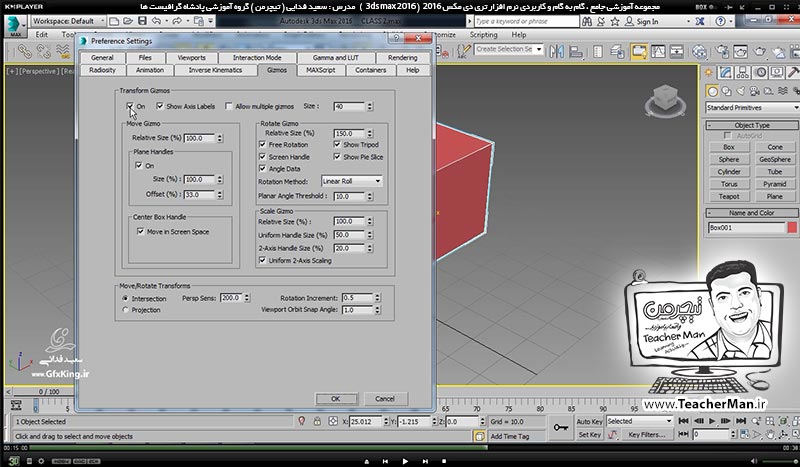
Task: Click the red object color swatch
Action: tap(792, 228)
